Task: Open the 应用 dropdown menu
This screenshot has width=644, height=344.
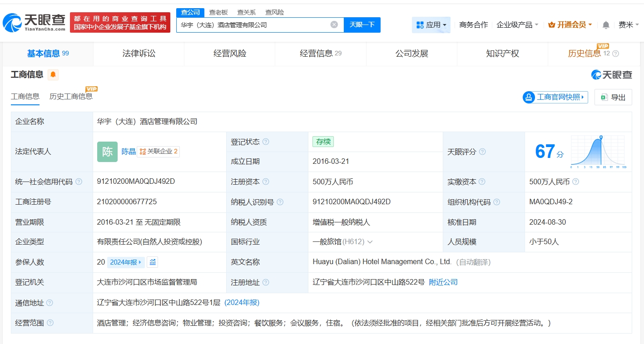Action: click(x=431, y=25)
